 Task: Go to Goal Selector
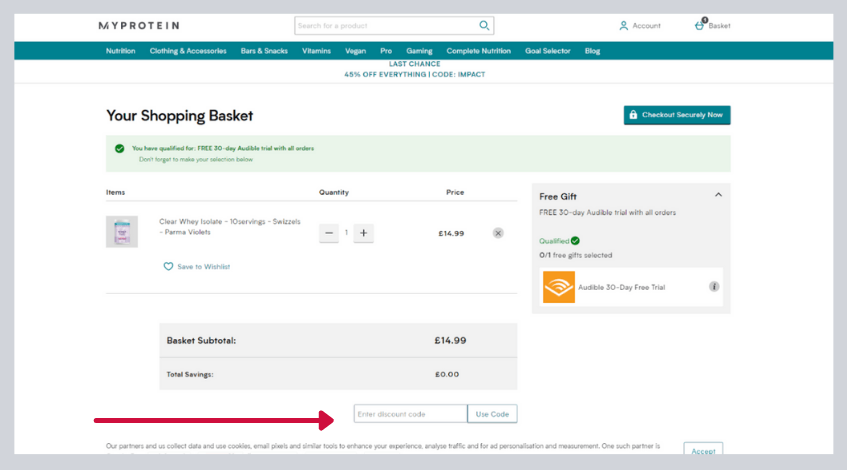[x=547, y=51]
